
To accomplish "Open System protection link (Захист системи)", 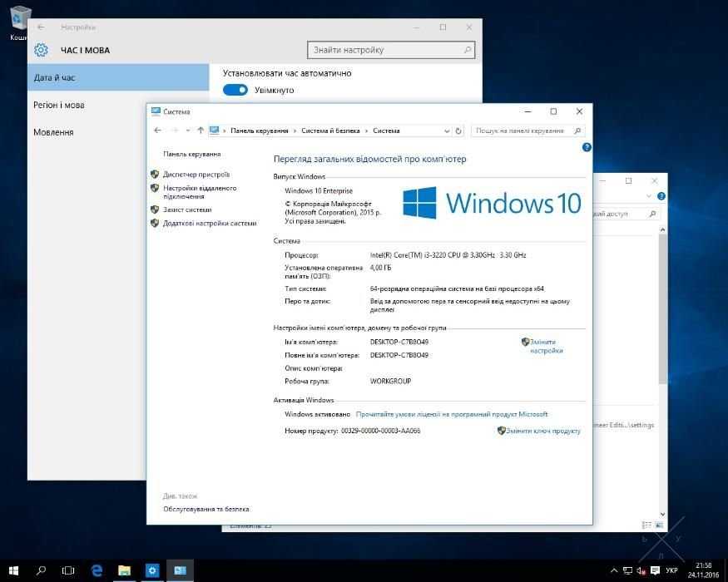I will (x=187, y=210).
